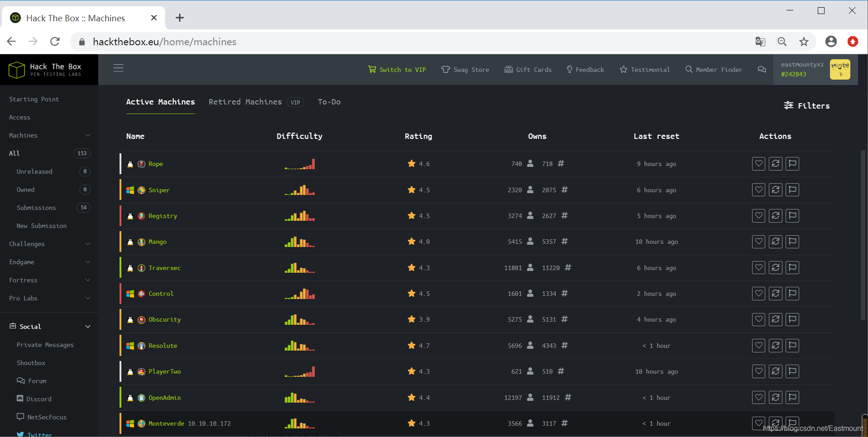868x437 pixels.
Task: Expand the Challenges sidebar menu
Action: 49,244
